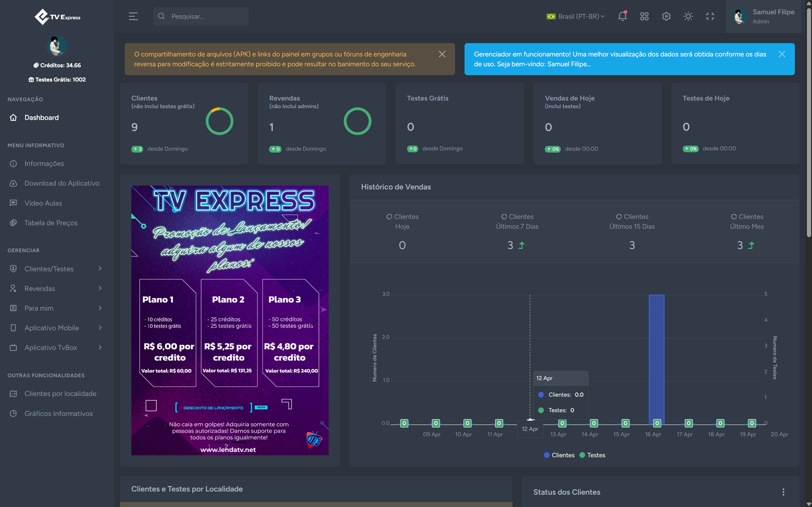Click in the Pesquisar search field
The width and height of the screenshot is (812, 507).
point(201,16)
